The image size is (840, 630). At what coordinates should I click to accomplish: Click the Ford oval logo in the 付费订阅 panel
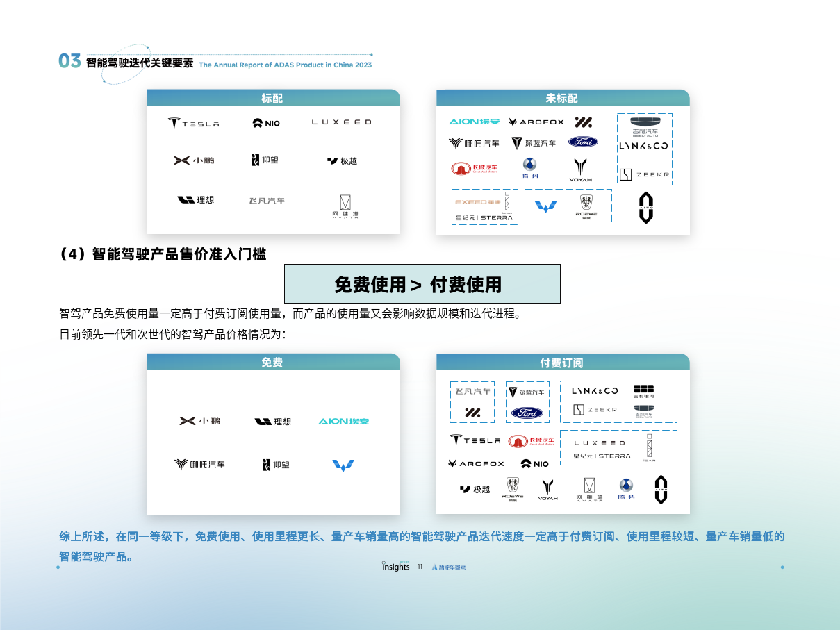527,413
